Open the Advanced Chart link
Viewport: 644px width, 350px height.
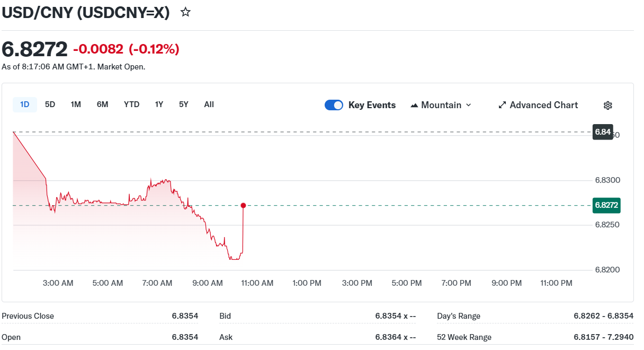tap(543, 105)
